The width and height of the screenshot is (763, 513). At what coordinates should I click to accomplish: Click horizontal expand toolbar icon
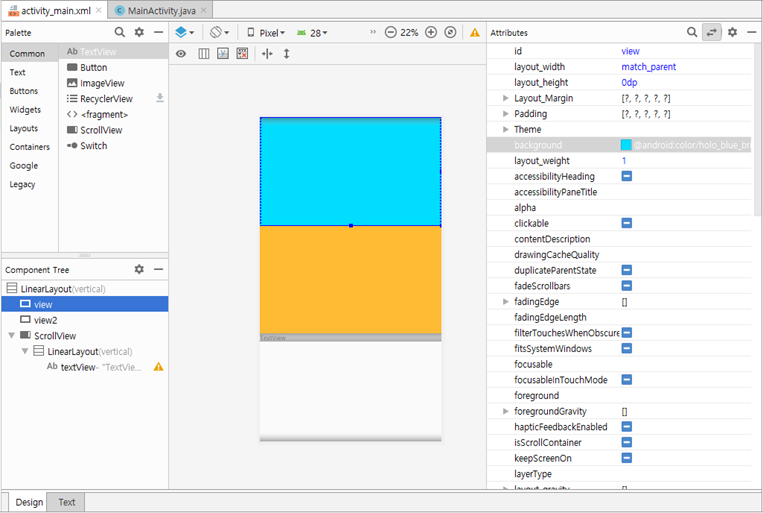pyautogui.click(x=267, y=54)
